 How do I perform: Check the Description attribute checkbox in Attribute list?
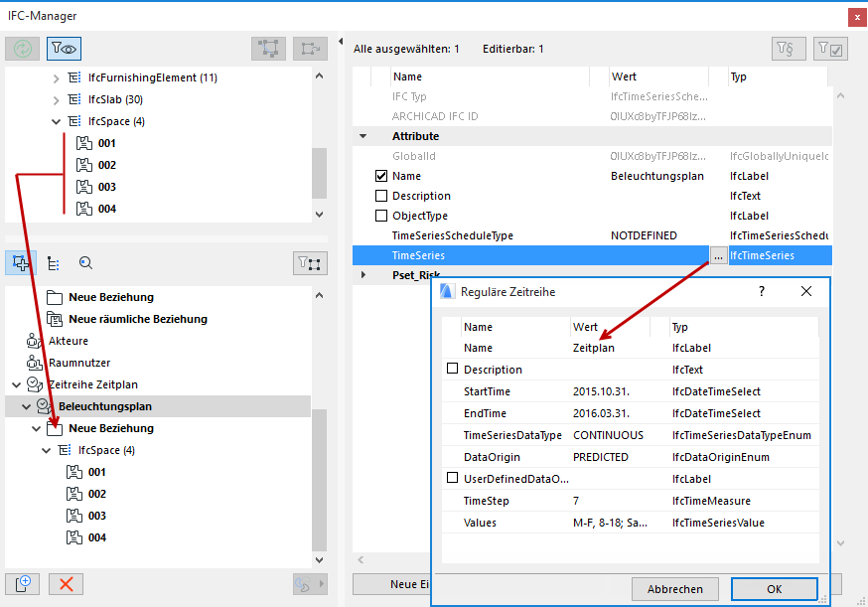point(380,196)
